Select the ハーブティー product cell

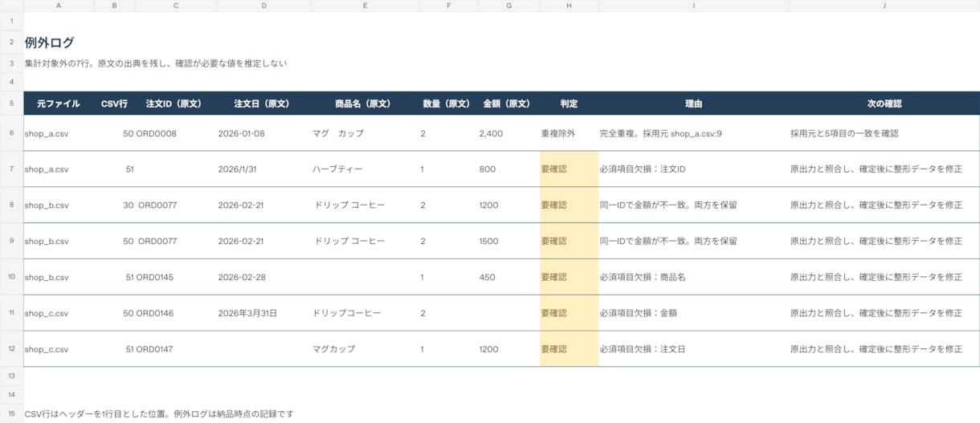[365, 169]
